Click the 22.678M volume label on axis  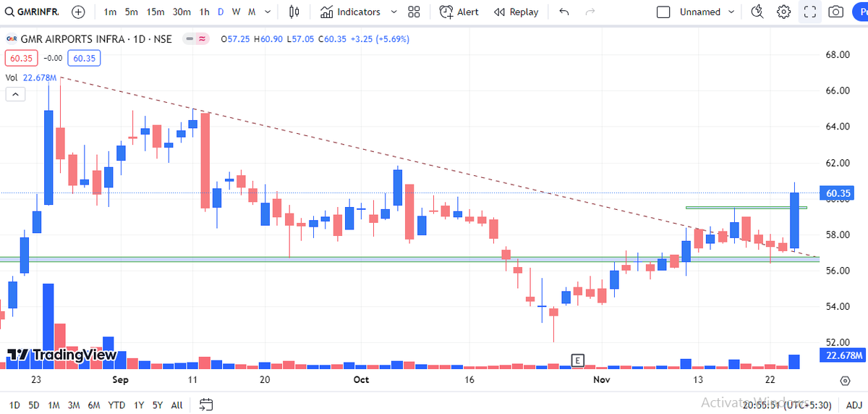pos(845,355)
